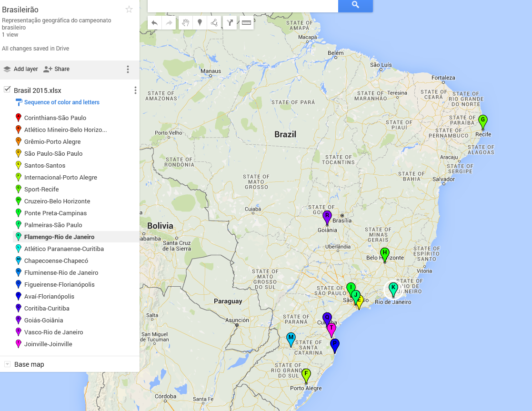The height and width of the screenshot is (411, 532).
Task: Click the Salvador city label on the map
Action: [443, 179]
